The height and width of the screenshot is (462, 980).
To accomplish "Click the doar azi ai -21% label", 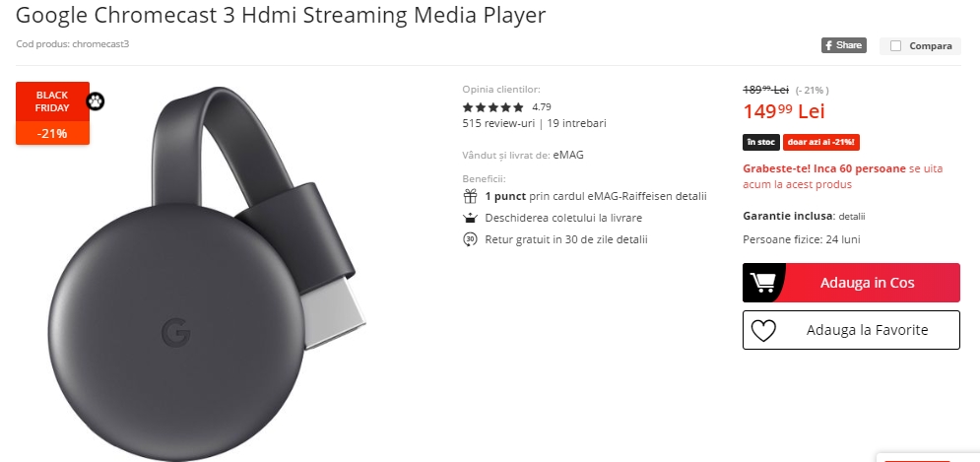I will (x=821, y=142).
